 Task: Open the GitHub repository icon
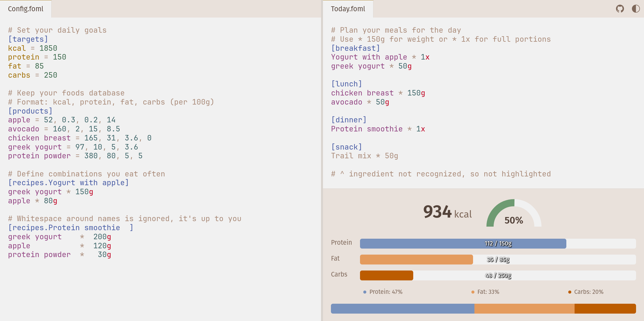(620, 9)
